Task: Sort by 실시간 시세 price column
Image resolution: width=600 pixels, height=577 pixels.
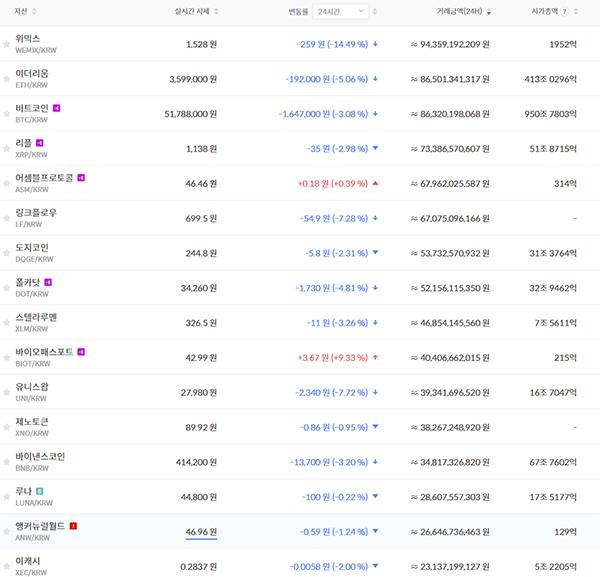Action: click(199, 11)
